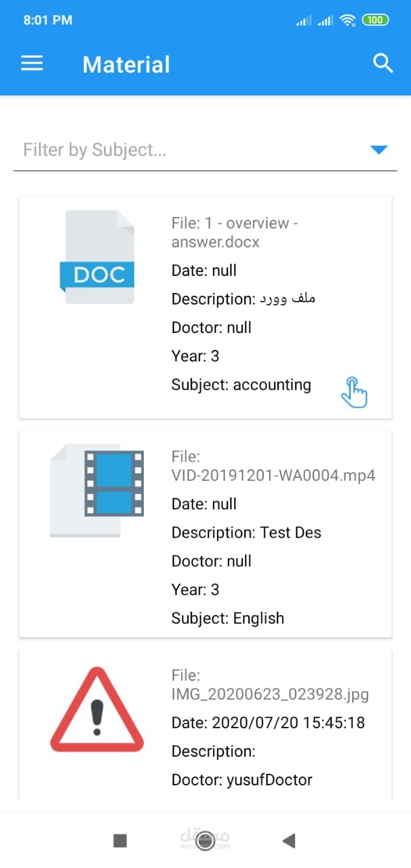Open the IMG_20200623_023928.jpg file name
The width and height of the screenshot is (411, 868).
270,685
